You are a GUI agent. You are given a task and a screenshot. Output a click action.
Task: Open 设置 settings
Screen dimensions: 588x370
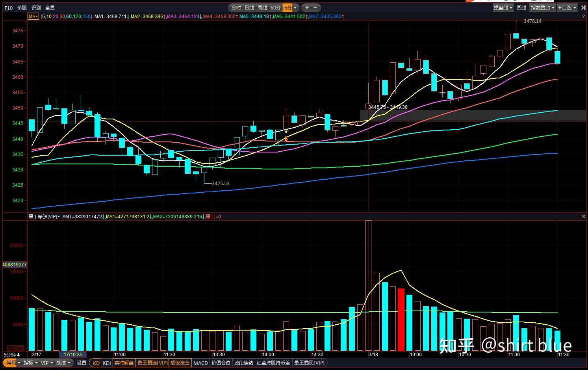coord(82,363)
